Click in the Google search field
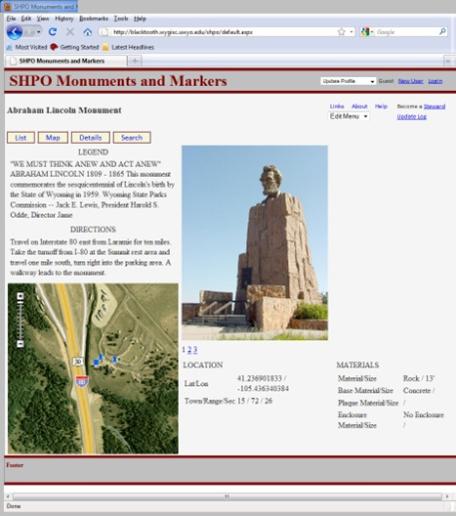Screen dimensions: 456x516 point(407,32)
